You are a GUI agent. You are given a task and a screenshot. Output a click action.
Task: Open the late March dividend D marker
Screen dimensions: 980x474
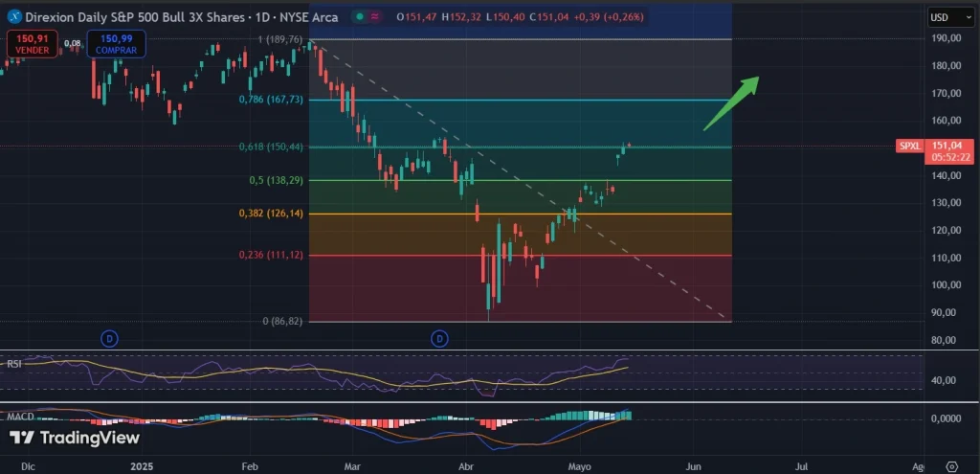[440, 339]
